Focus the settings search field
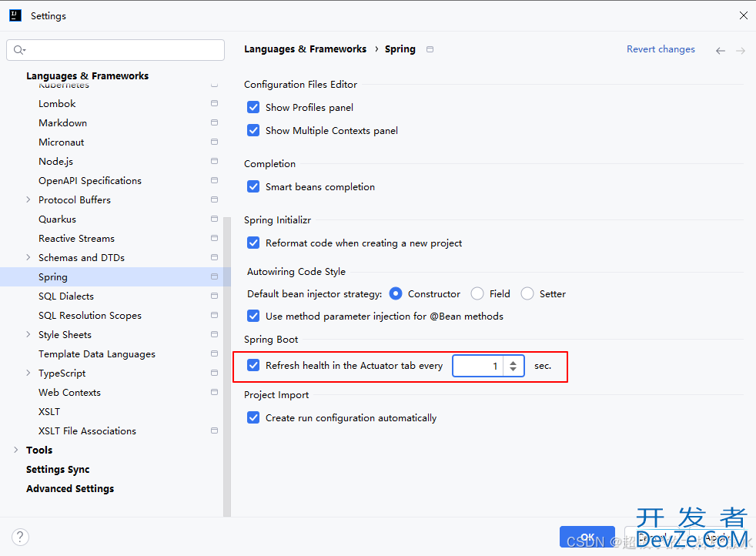Viewport: 756px width, 556px height. click(115, 49)
